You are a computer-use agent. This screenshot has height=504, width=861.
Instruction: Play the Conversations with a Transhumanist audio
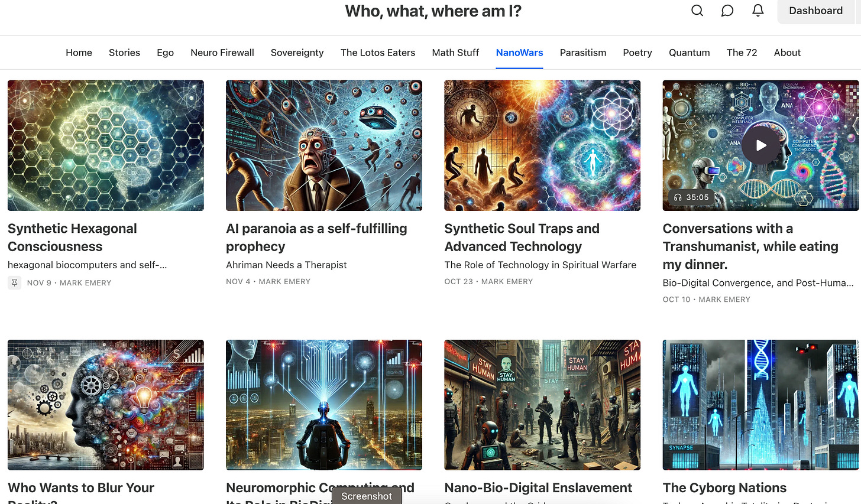tap(760, 145)
